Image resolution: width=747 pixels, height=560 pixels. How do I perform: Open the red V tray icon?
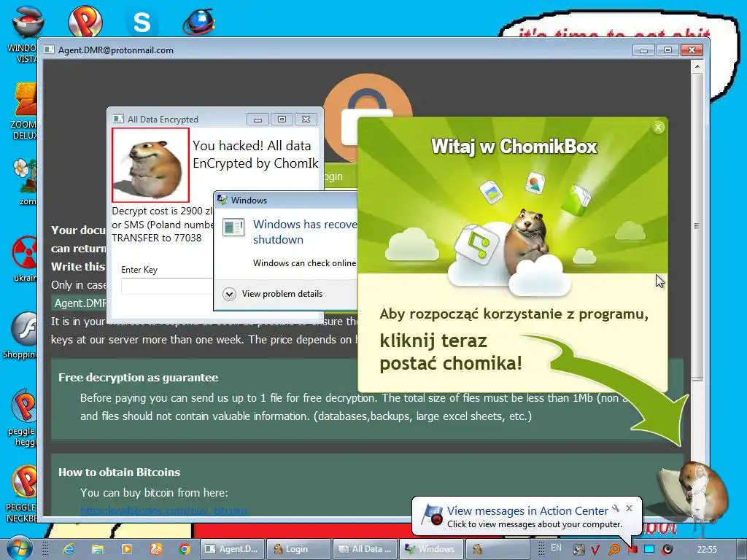(595, 550)
